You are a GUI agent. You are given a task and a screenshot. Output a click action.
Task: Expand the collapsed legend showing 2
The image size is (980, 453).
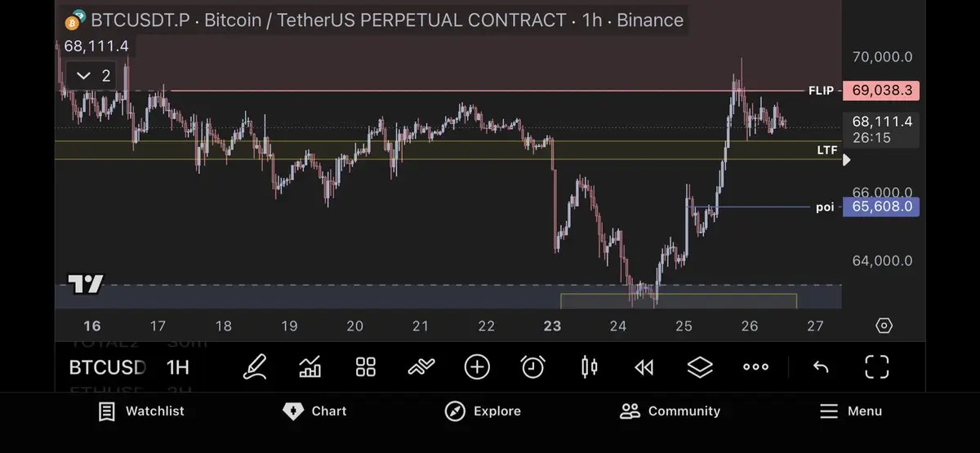click(94, 76)
